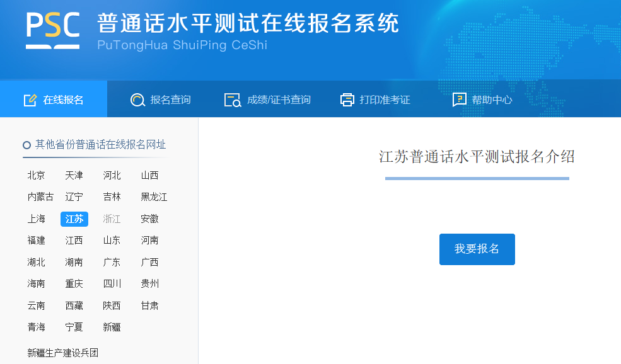The image size is (621, 364).
Task: Click the 成绩/证书查询 search icon
Action: click(233, 100)
